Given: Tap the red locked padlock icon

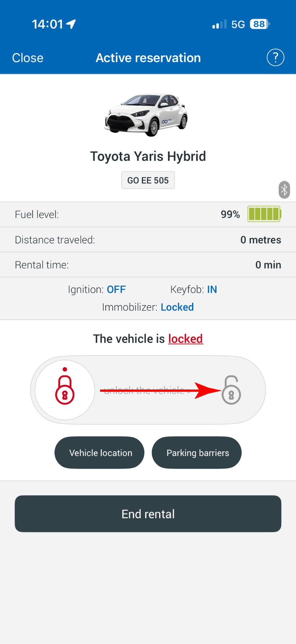Looking at the screenshot, I should [65, 390].
